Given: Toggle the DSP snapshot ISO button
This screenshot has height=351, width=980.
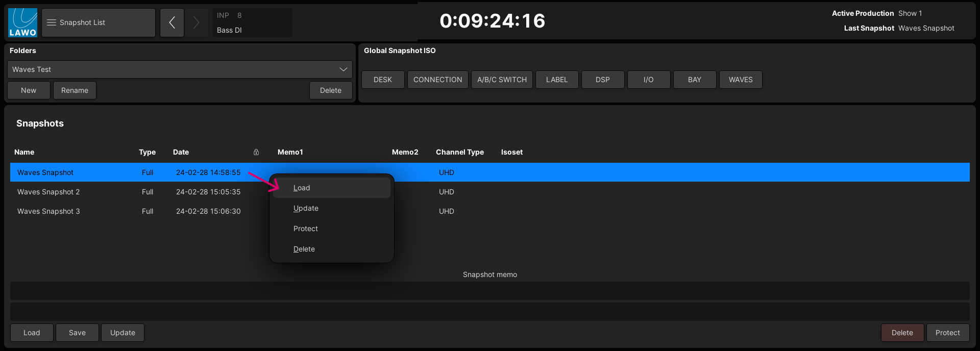Looking at the screenshot, I should tap(602, 80).
